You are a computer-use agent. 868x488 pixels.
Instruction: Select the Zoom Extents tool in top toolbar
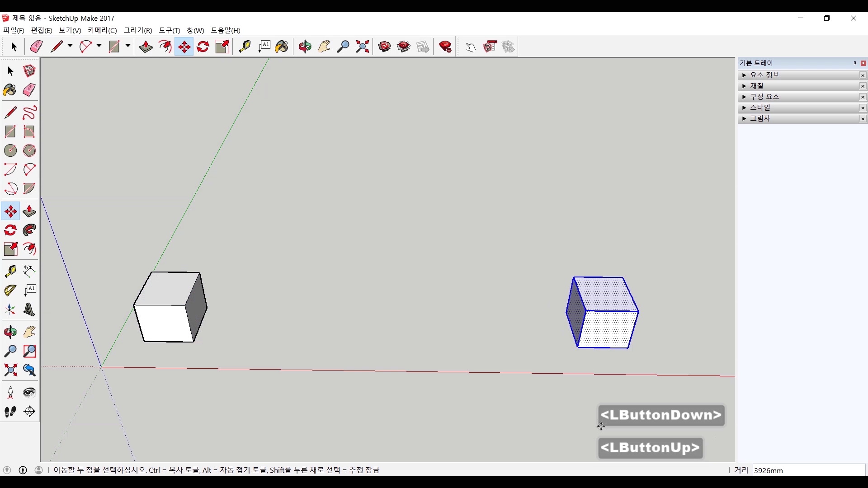pyautogui.click(x=363, y=47)
